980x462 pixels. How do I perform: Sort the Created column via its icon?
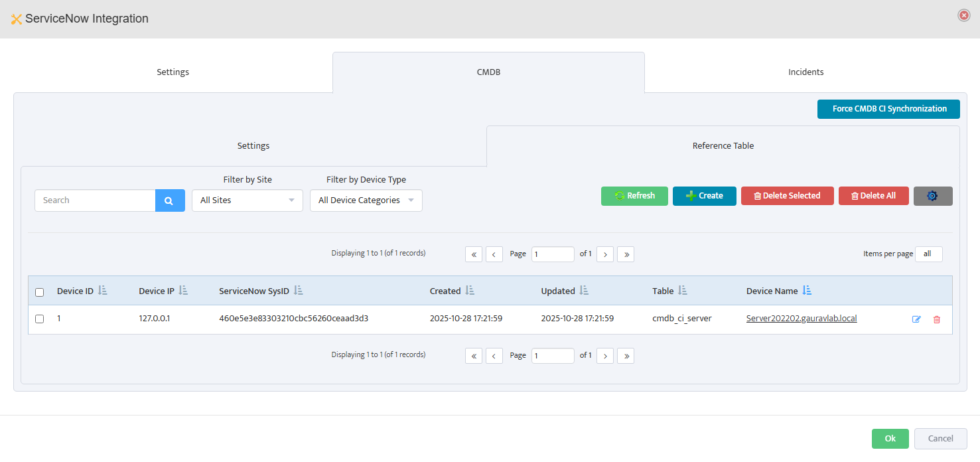pos(469,291)
